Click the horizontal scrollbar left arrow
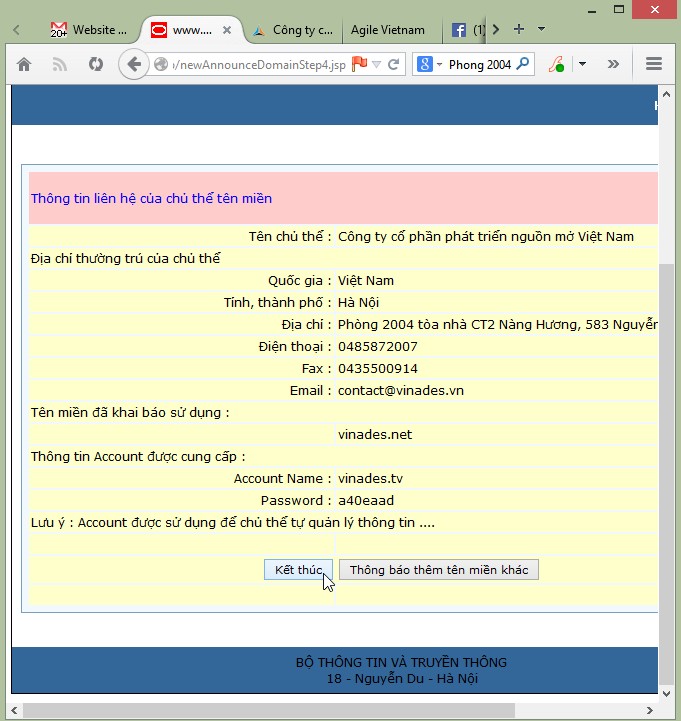 click(14, 710)
